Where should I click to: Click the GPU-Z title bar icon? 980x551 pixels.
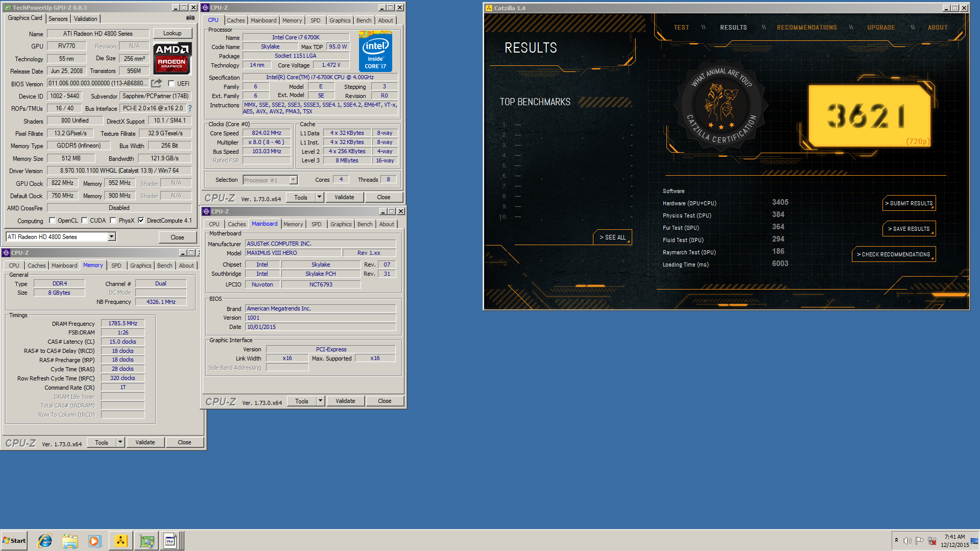8,8
